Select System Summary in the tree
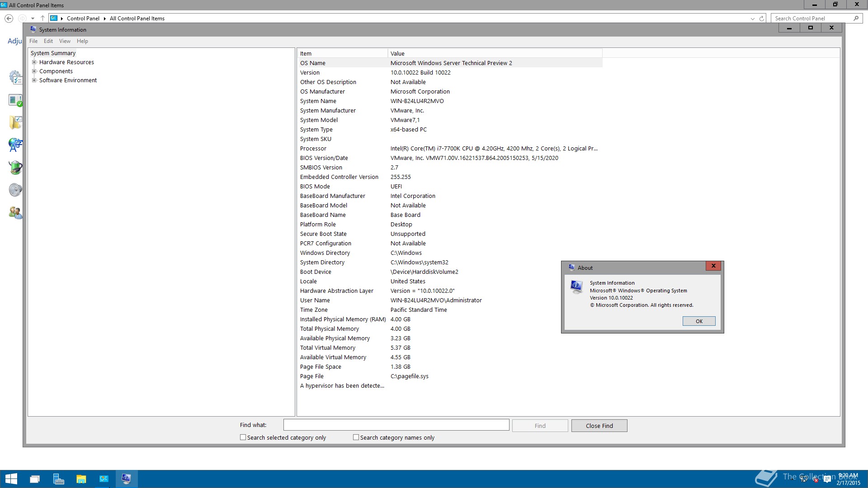The image size is (868, 488). [53, 53]
